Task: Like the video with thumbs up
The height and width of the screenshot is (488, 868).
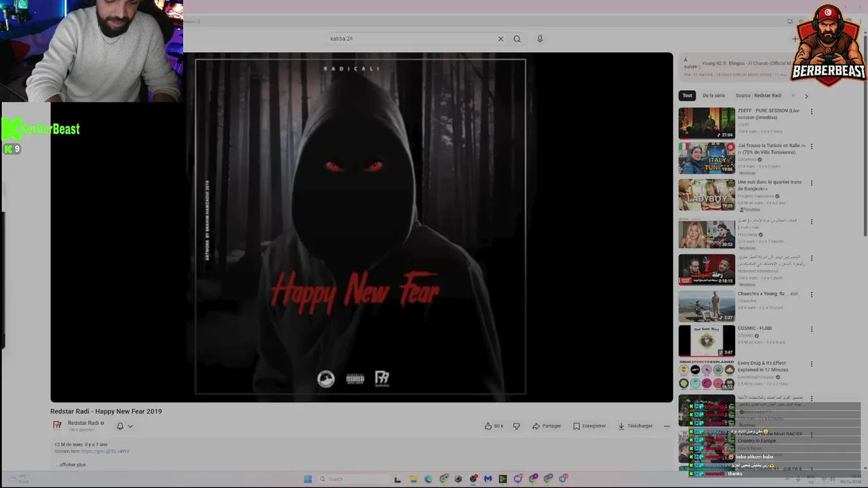Action: 494,426
